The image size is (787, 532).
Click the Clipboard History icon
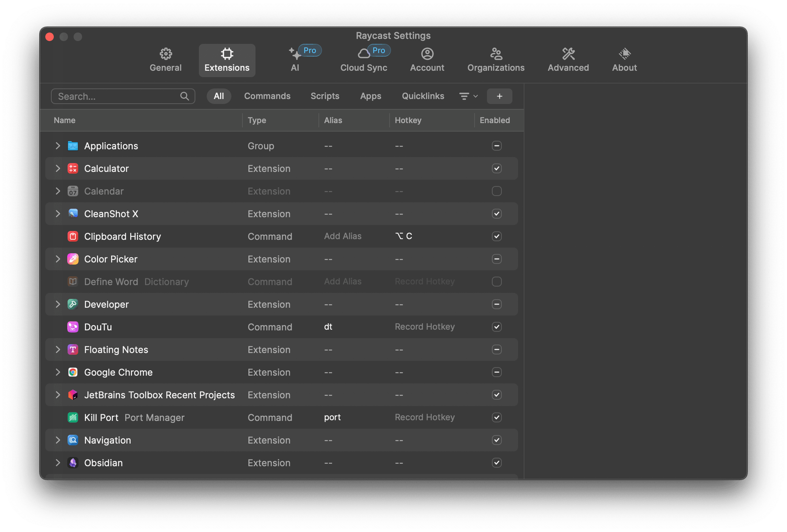pos(73,236)
